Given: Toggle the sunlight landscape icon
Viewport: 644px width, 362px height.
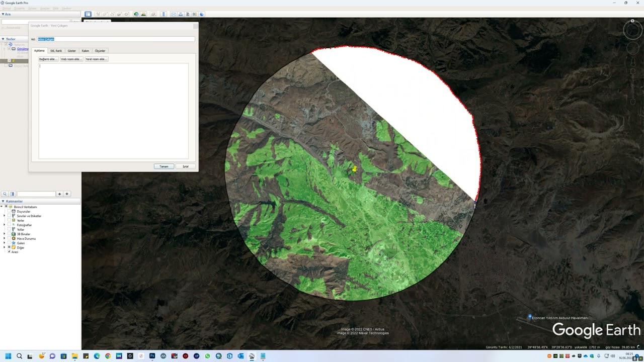Looking at the screenshot, I should coord(143,14).
